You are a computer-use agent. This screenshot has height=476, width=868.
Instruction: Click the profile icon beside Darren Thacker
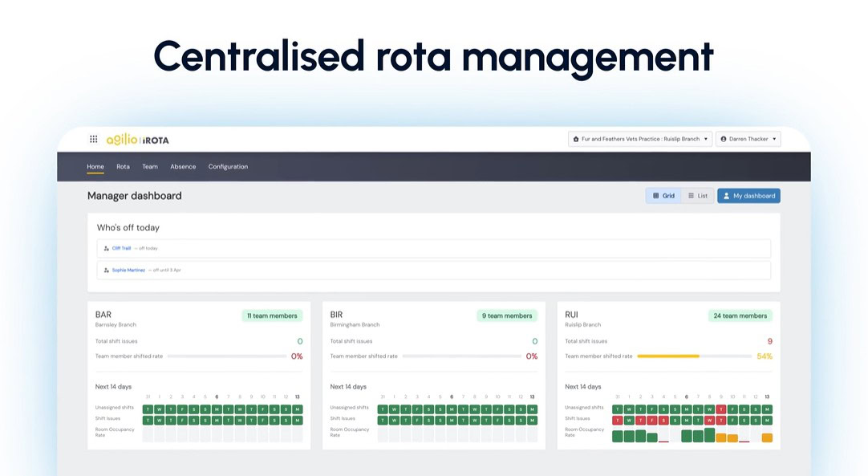coord(724,139)
